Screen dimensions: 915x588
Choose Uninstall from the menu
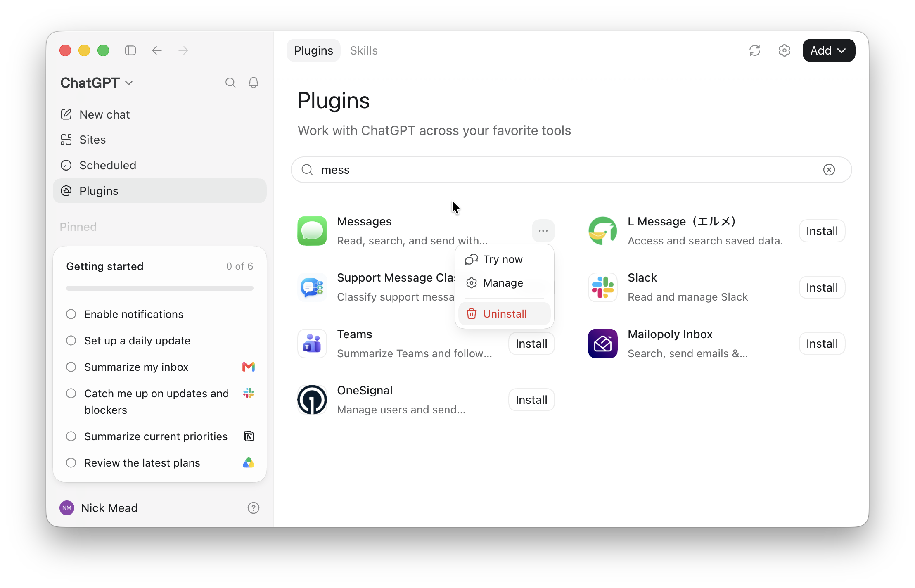tap(504, 314)
